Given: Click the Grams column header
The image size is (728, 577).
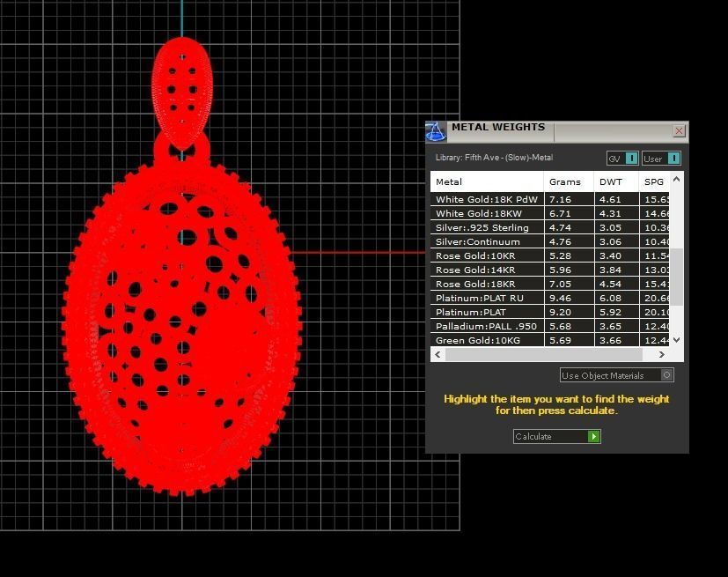Looking at the screenshot, I should point(569,181).
